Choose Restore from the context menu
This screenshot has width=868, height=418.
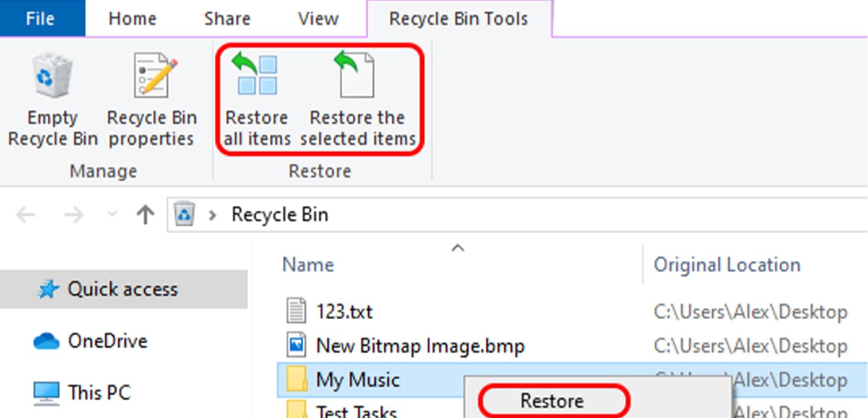point(552,401)
